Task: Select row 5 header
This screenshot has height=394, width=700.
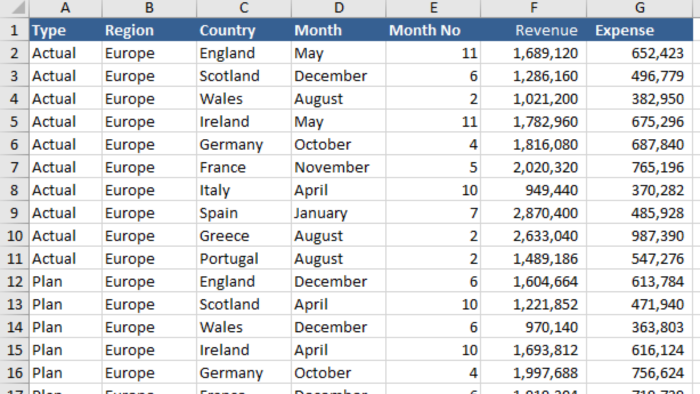Action: [14, 121]
